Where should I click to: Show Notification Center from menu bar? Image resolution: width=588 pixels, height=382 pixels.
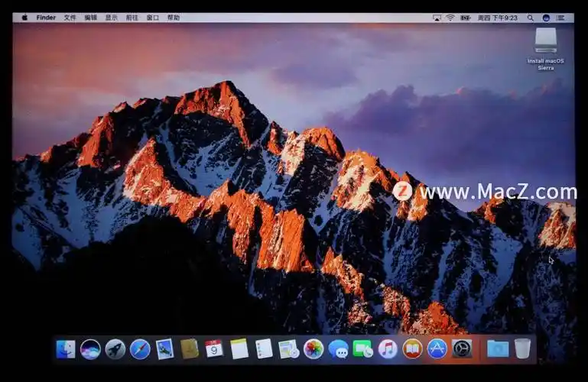(562, 18)
